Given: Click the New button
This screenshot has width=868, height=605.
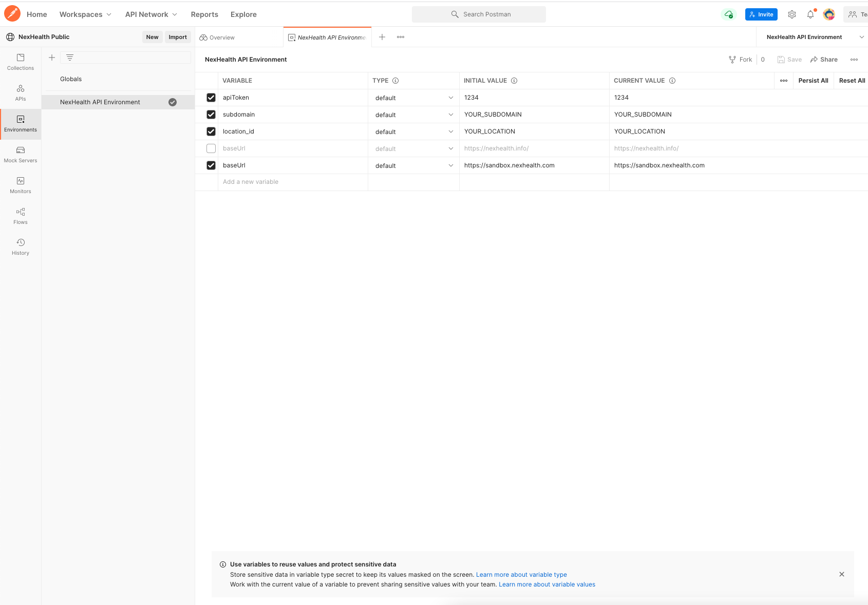Looking at the screenshot, I should (x=153, y=37).
